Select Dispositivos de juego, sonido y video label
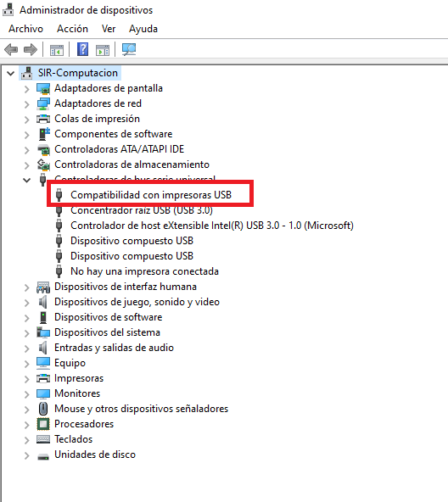 point(137,302)
